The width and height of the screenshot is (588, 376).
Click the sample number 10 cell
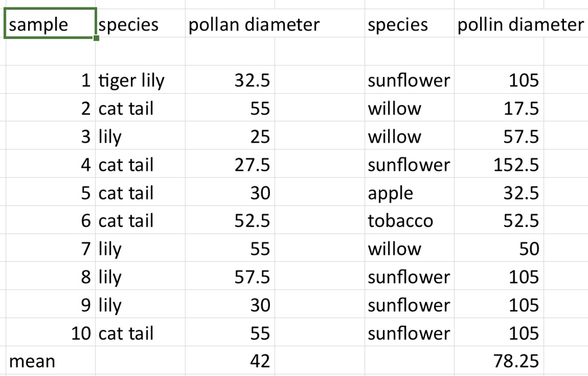(51, 332)
